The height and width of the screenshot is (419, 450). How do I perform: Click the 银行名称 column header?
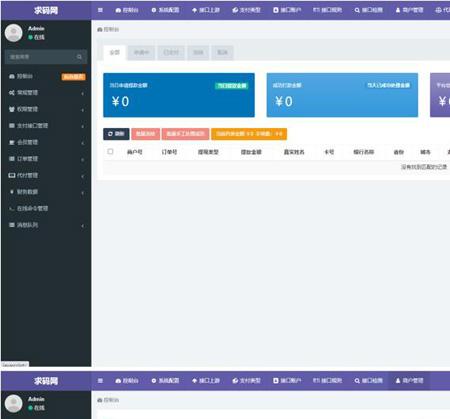point(363,152)
